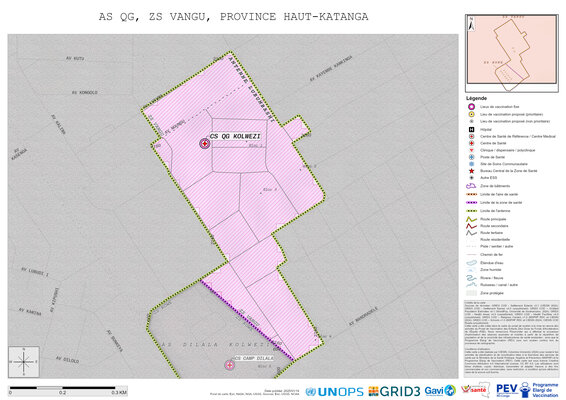Image resolution: width=566 pixels, height=400 pixels.
Task: Click the 'Piste / sentier / autre' legend entry
Action: coord(496,246)
